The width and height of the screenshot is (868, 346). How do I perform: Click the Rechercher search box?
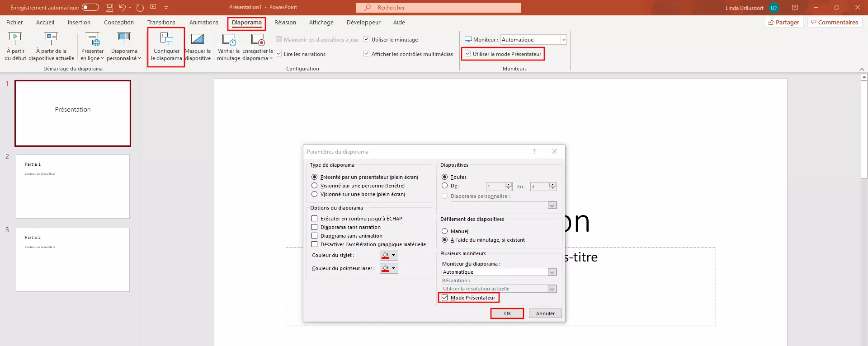[438, 8]
